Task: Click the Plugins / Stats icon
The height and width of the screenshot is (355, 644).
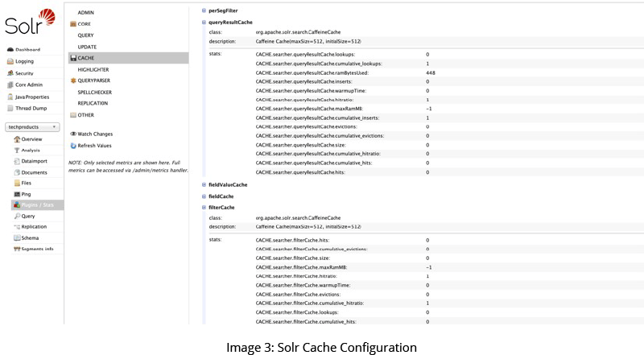Action: (x=17, y=204)
